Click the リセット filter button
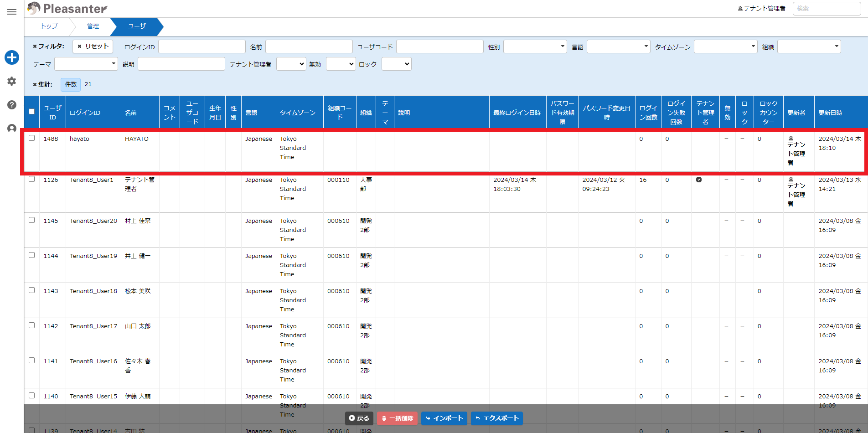This screenshot has height=433, width=868. (93, 46)
